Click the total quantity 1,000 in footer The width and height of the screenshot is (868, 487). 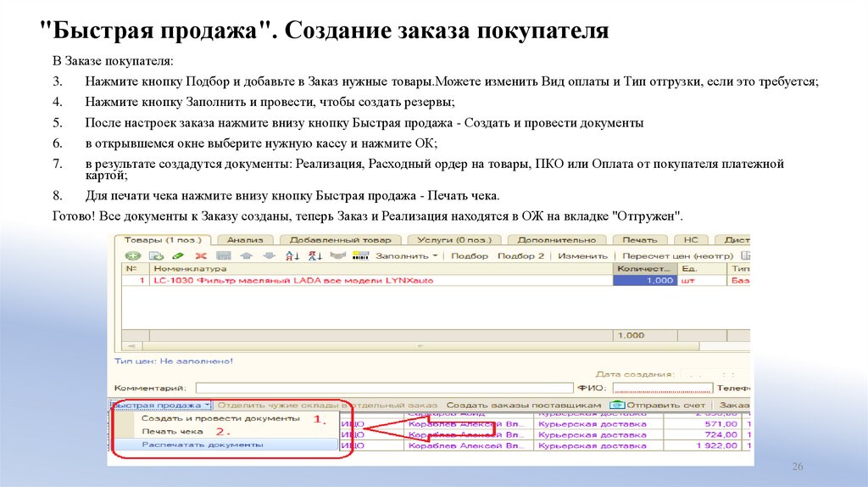tap(645, 335)
